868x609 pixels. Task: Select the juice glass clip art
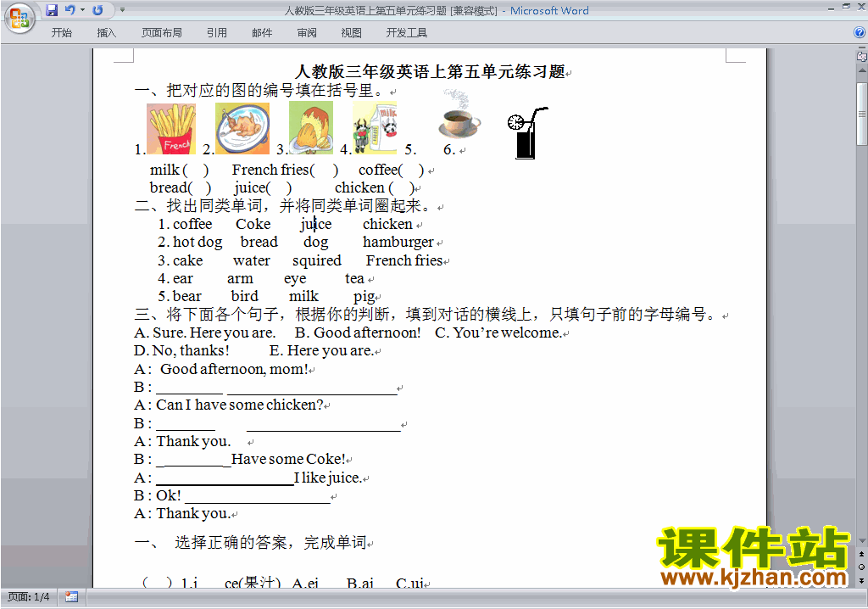[527, 133]
